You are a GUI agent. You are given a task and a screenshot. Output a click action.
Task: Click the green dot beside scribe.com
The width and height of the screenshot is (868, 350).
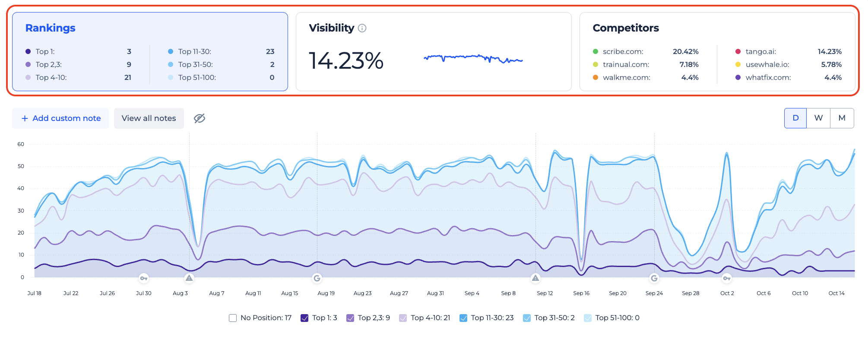click(x=596, y=51)
